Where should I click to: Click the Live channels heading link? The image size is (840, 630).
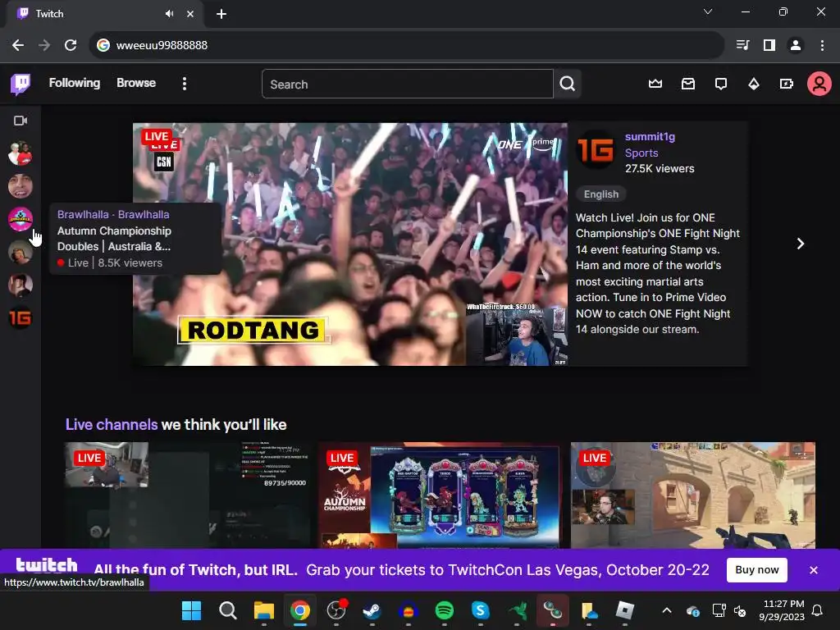pos(112,425)
